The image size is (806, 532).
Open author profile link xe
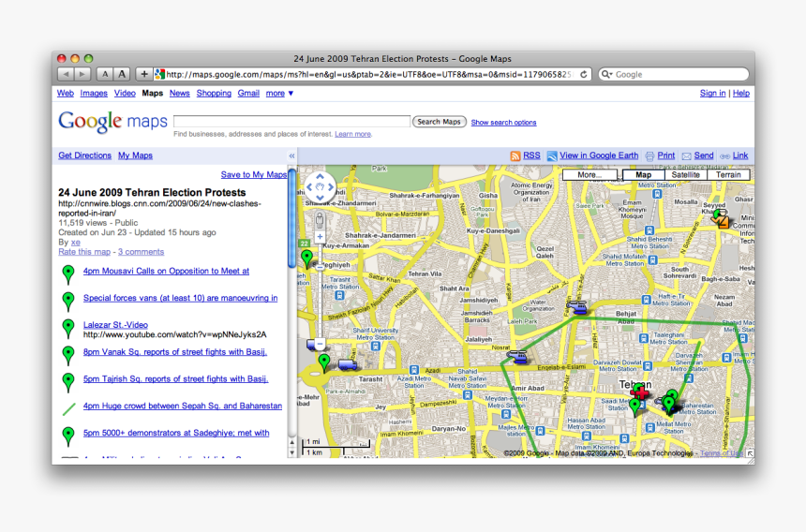click(76, 242)
